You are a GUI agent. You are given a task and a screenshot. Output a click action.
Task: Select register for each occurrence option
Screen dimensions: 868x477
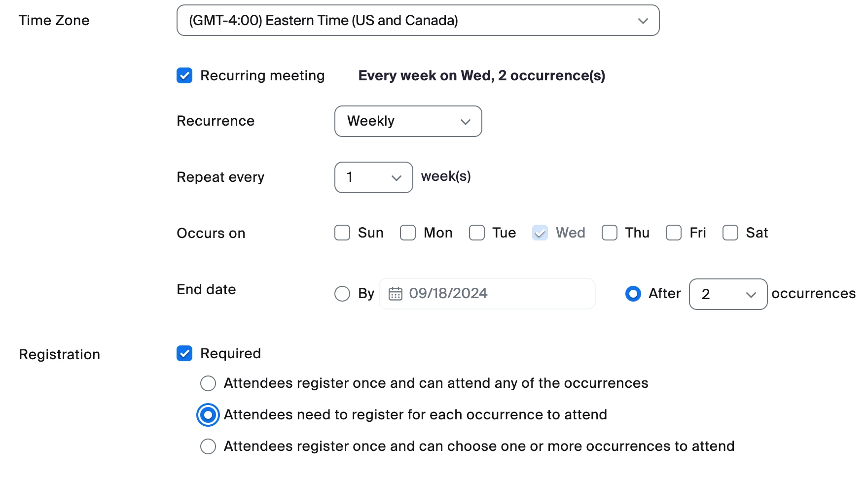pos(208,415)
